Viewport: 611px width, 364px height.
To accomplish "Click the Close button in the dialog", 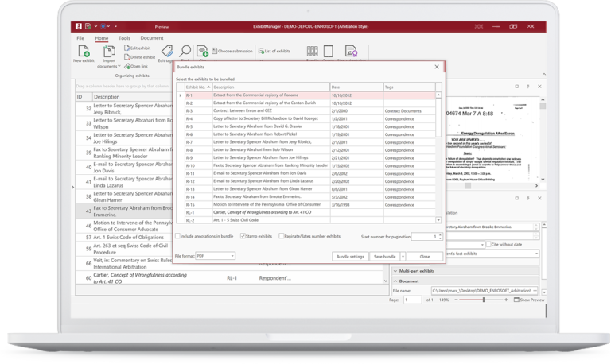I will point(425,257).
